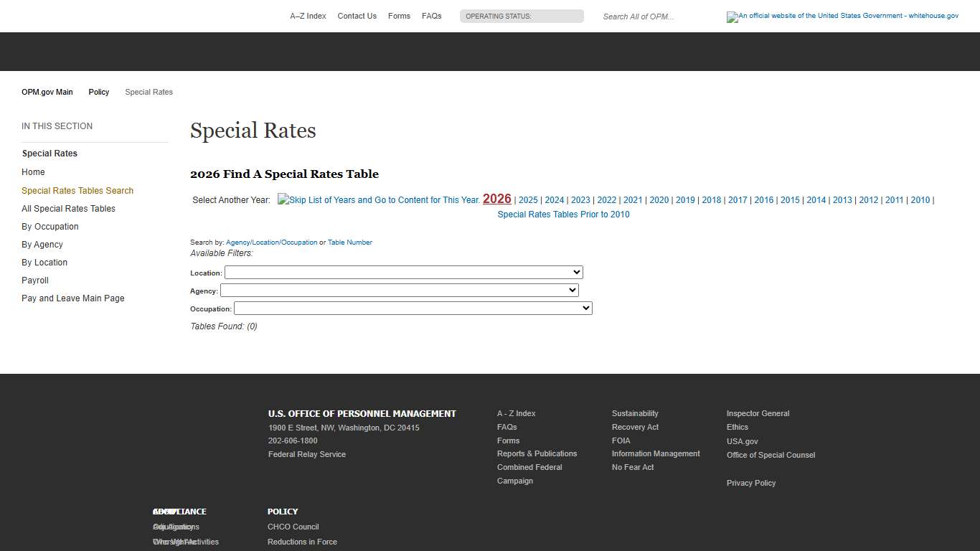
Task: Check the Operating Status indicator
Action: coord(522,16)
